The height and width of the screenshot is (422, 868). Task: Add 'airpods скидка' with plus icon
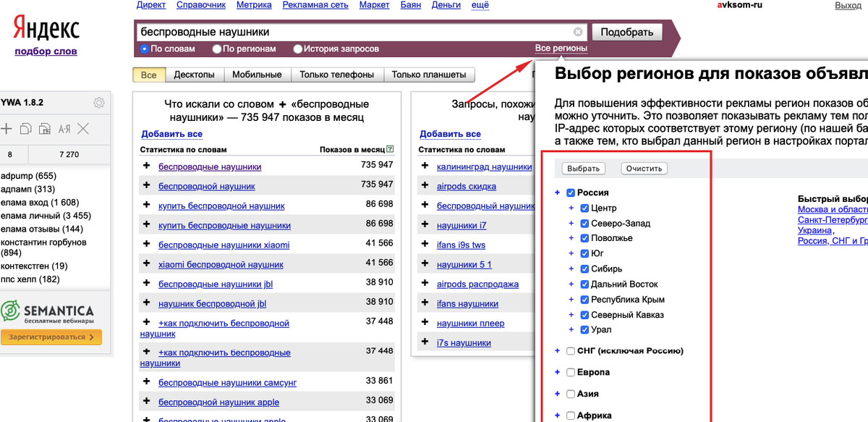(425, 186)
